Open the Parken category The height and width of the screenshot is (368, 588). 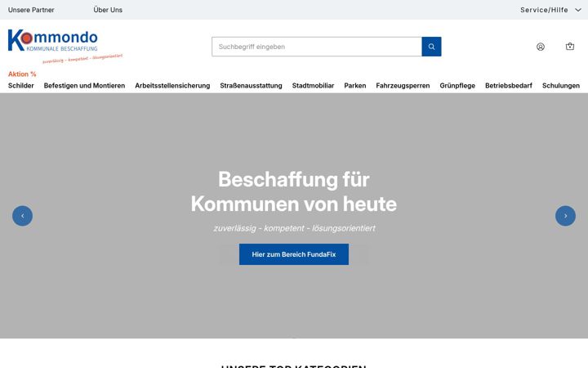[x=355, y=86]
